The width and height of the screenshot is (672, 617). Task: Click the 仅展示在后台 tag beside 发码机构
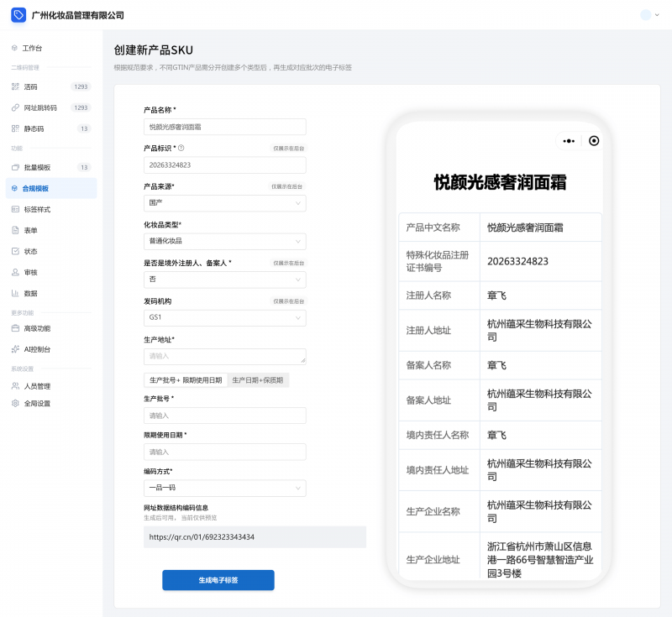288,301
